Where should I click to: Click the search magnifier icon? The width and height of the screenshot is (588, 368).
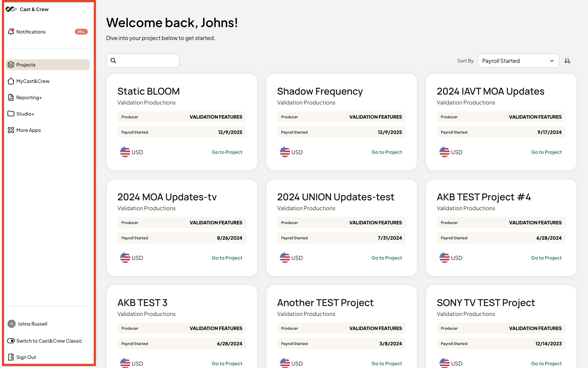click(x=113, y=61)
